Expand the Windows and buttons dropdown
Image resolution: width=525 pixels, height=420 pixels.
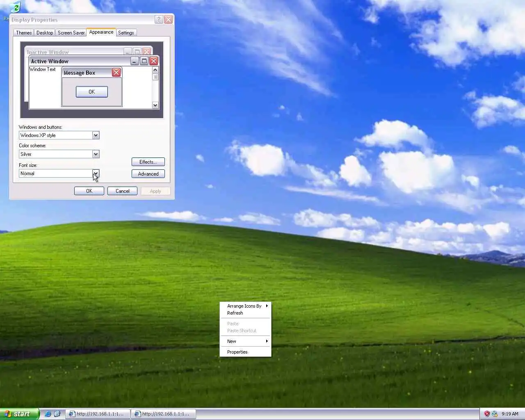pyautogui.click(x=96, y=135)
